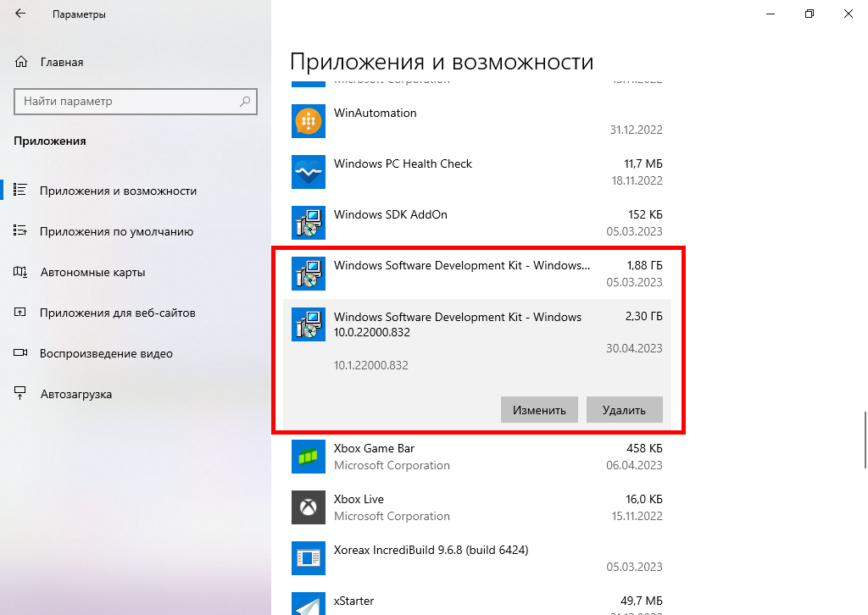Image resolution: width=868 pixels, height=615 pixels.
Task: Click the Xbox Live app icon
Action: pos(309,507)
